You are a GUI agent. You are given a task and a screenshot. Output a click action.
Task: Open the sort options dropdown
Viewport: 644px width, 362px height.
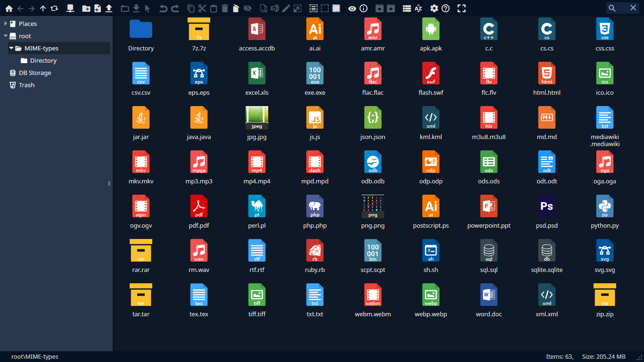coord(418,8)
